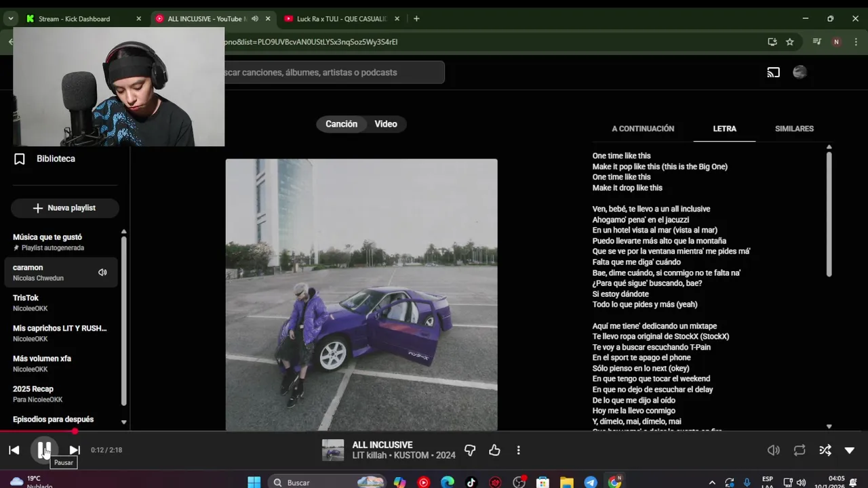Open the three-dot song options menu
The width and height of the screenshot is (868, 488).
(519, 450)
